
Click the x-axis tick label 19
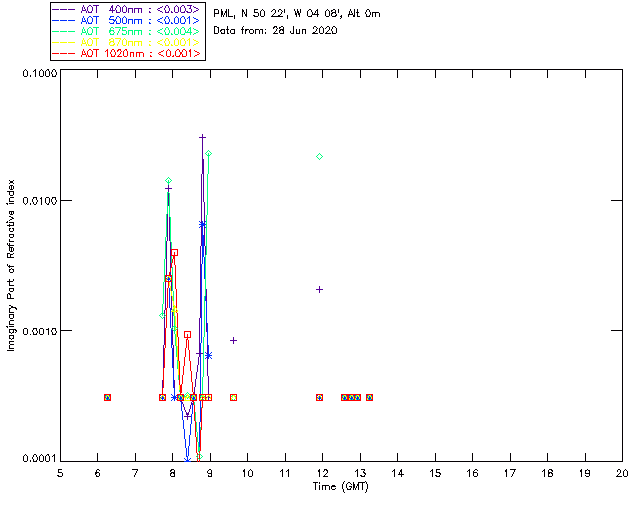(x=585, y=473)
